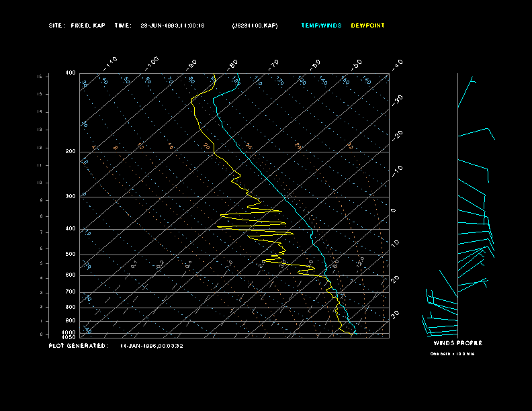Click the 0 temperature label on right axis
This screenshot has width=532, height=411.
pyautogui.click(x=394, y=210)
